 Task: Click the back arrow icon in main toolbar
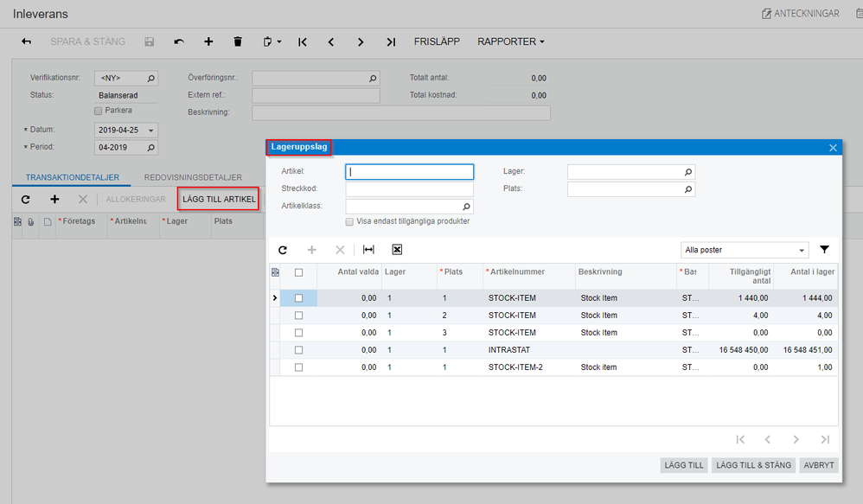[26, 41]
